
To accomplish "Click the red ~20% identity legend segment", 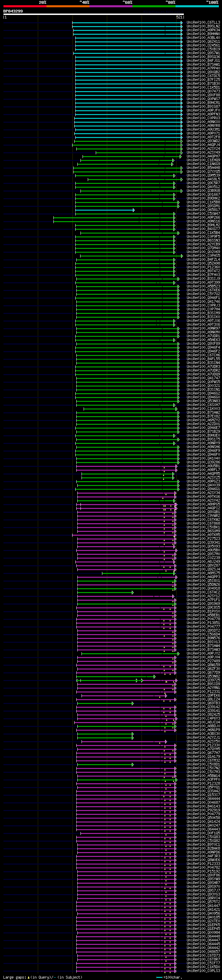I will point(25,7).
